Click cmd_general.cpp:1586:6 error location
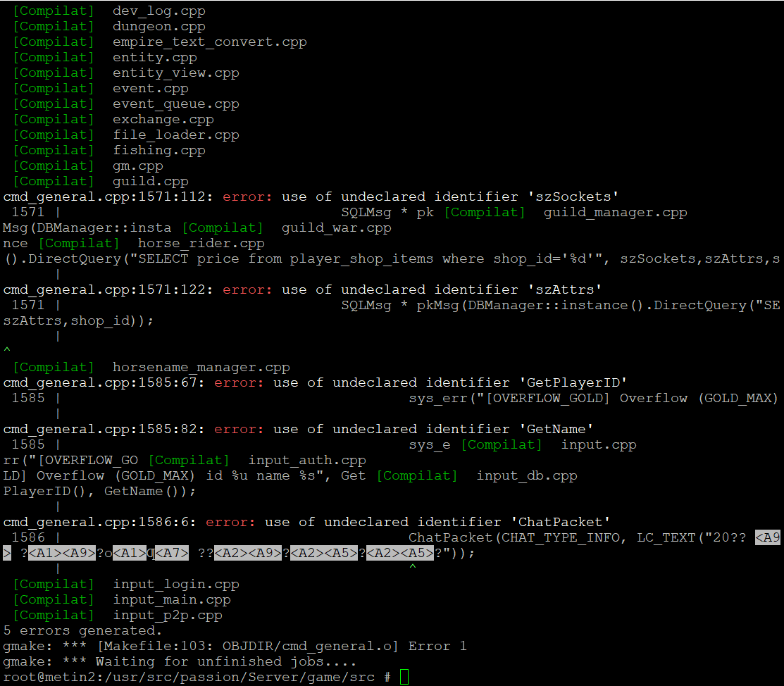Screen dimensions: 784x686 [x=99, y=523]
